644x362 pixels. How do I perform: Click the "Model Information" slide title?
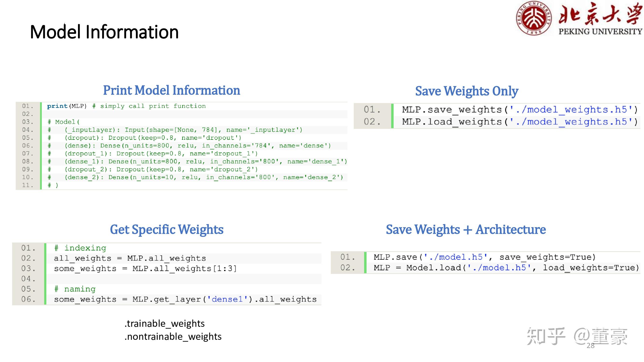click(x=104, y=32)
